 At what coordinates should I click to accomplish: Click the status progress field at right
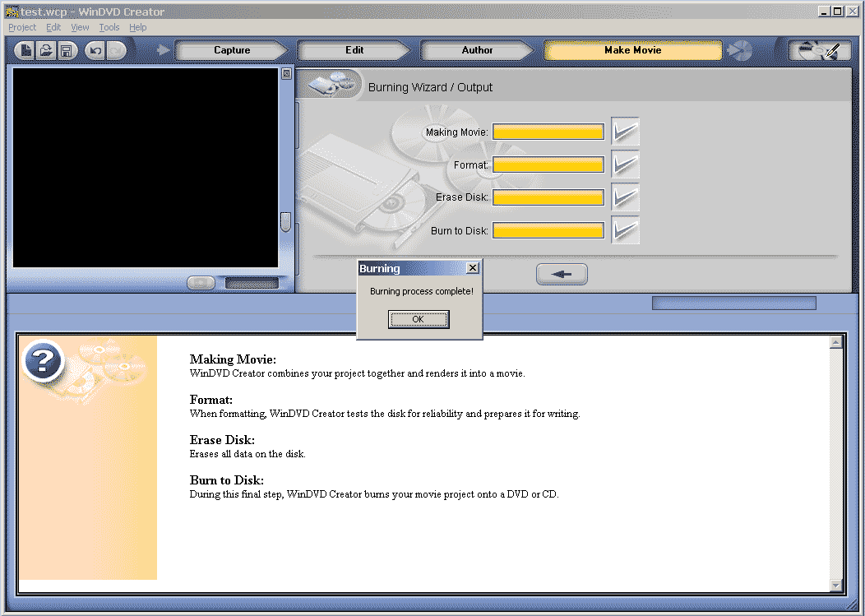click(733, 303)
